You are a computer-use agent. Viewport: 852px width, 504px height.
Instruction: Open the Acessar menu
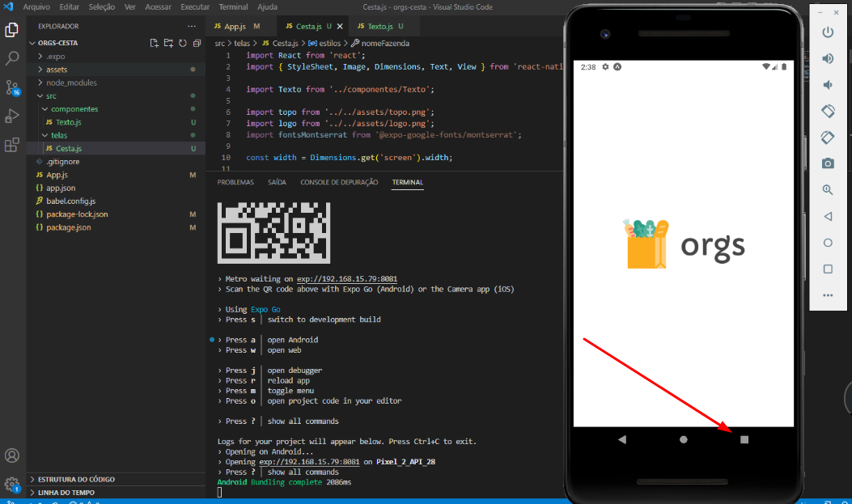pyautogui.click(x=158, y=7)
